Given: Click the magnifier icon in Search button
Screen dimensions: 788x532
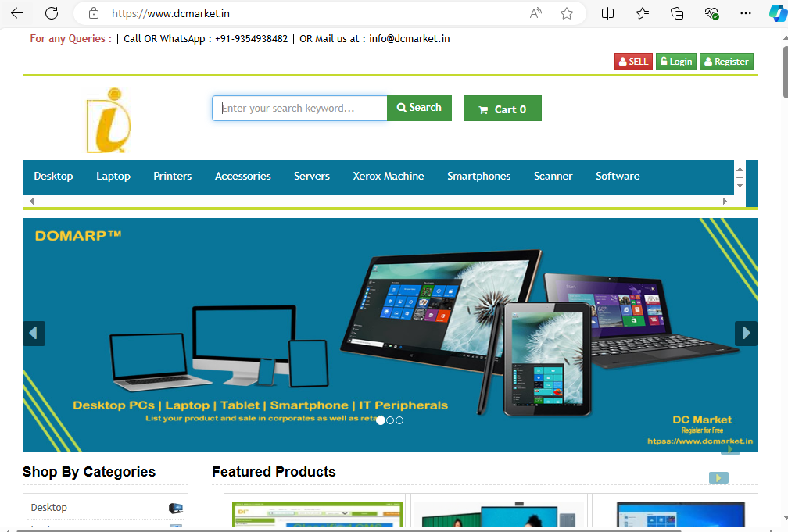Looking at the screenshot, I should (x=401, y=108).
